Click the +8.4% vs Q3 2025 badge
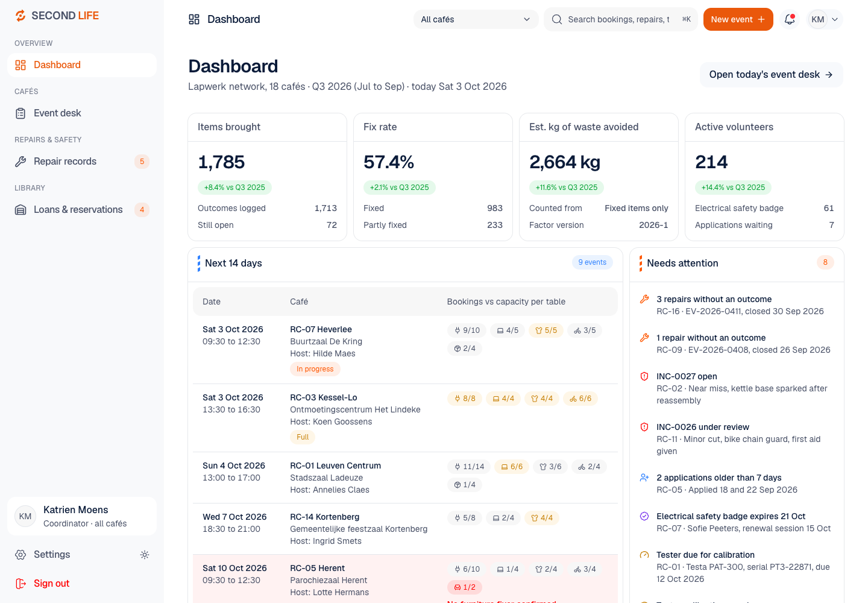Screen dimensions: 868x603 tap(234, 188)
